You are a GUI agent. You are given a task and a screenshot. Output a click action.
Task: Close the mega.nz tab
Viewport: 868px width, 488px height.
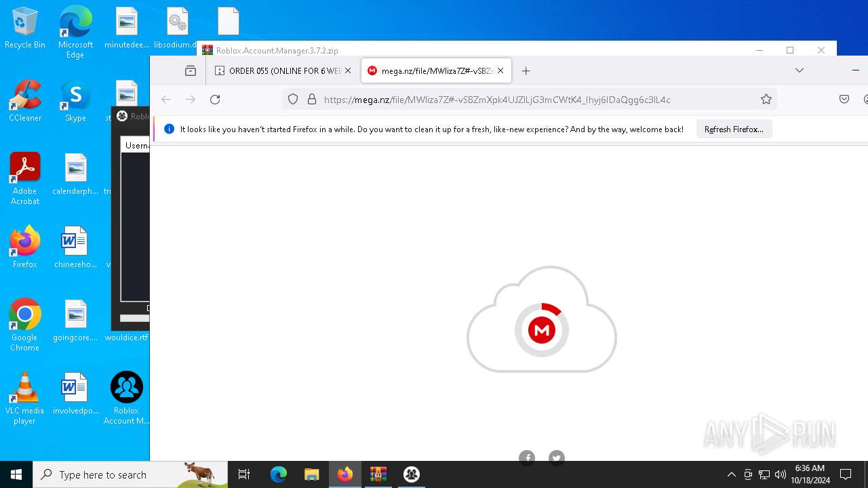click(x=500, y=70)
